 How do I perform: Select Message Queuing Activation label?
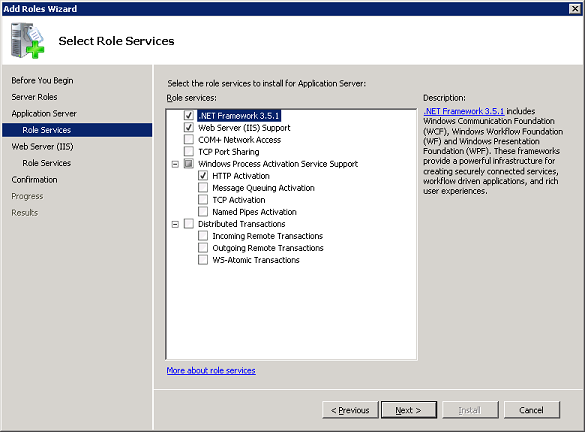263,188
